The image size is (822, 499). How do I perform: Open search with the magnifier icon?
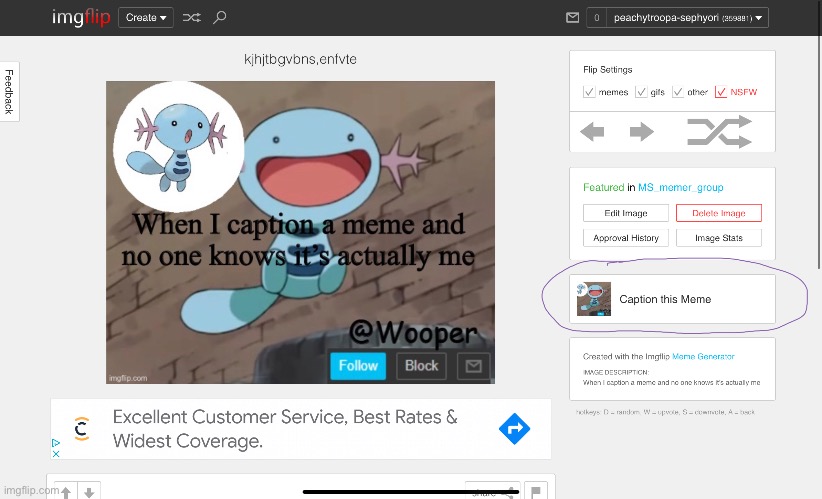220,17
